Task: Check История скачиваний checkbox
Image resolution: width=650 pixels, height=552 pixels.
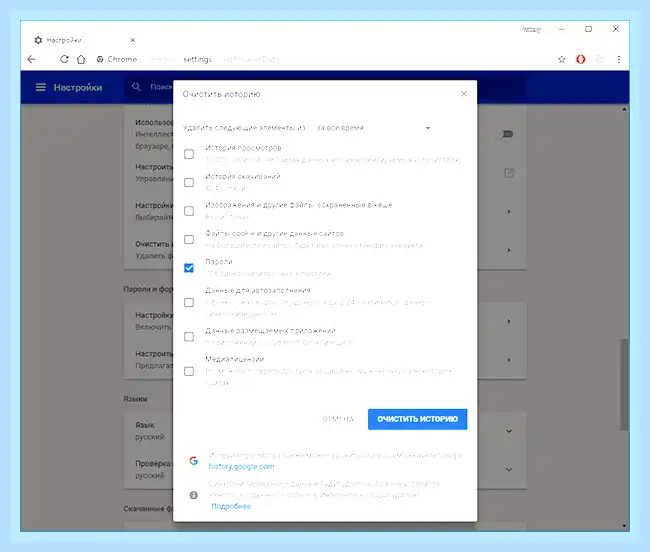Action: (189, 182)
